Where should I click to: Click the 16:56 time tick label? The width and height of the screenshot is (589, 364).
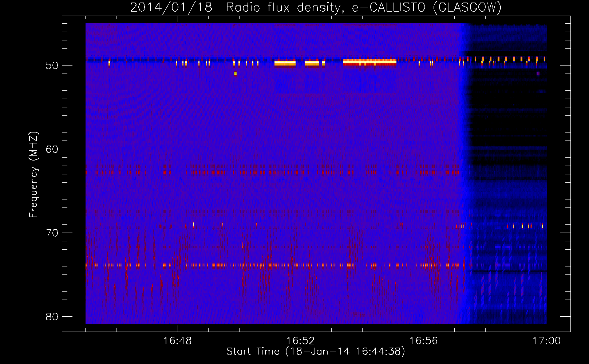click(423, 341)
